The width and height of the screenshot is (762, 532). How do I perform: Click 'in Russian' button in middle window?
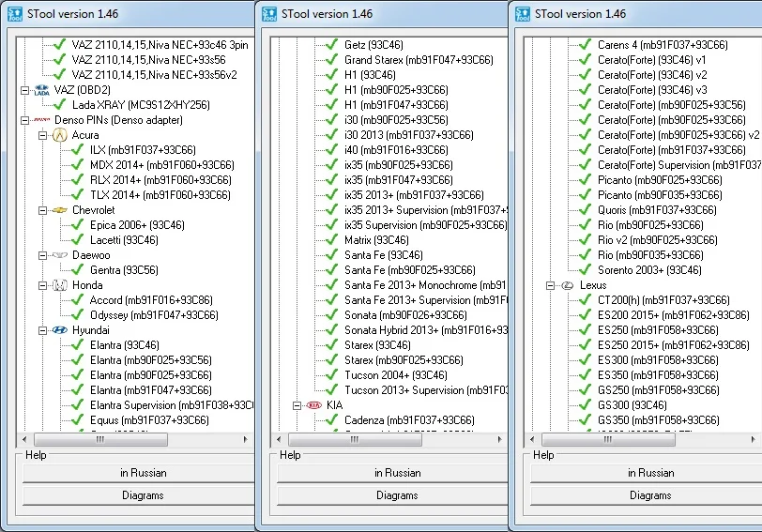pos(392,473)
